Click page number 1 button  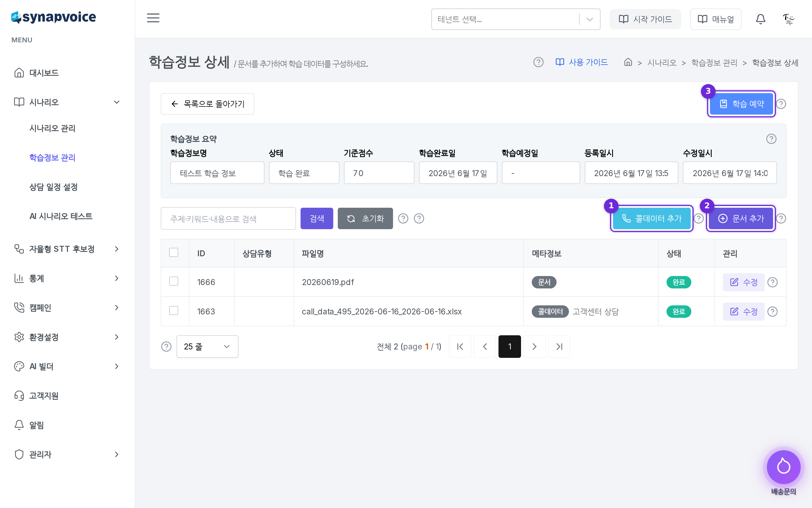pos(510,346)
